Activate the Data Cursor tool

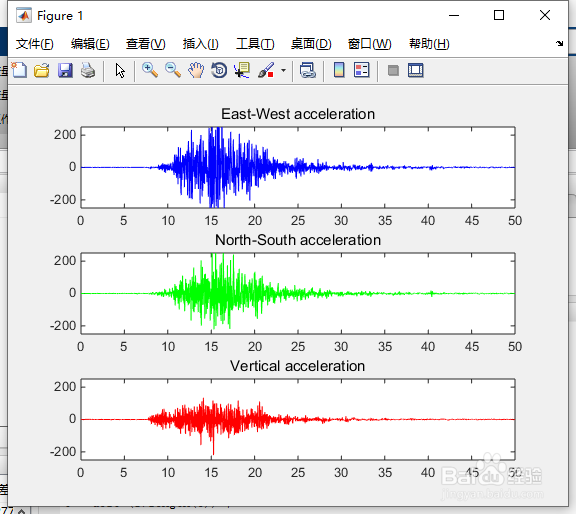coord(242,70)
